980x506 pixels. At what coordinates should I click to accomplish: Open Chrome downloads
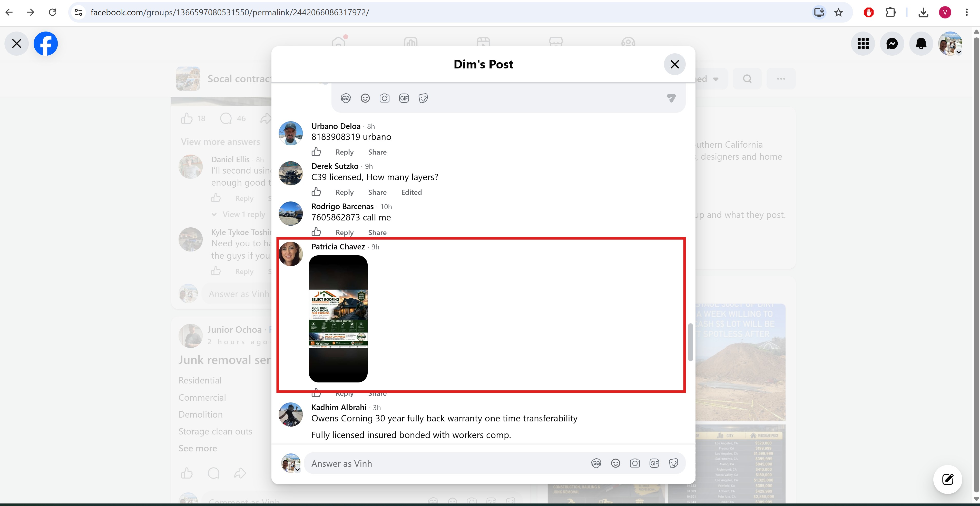[x=923, y=13]
